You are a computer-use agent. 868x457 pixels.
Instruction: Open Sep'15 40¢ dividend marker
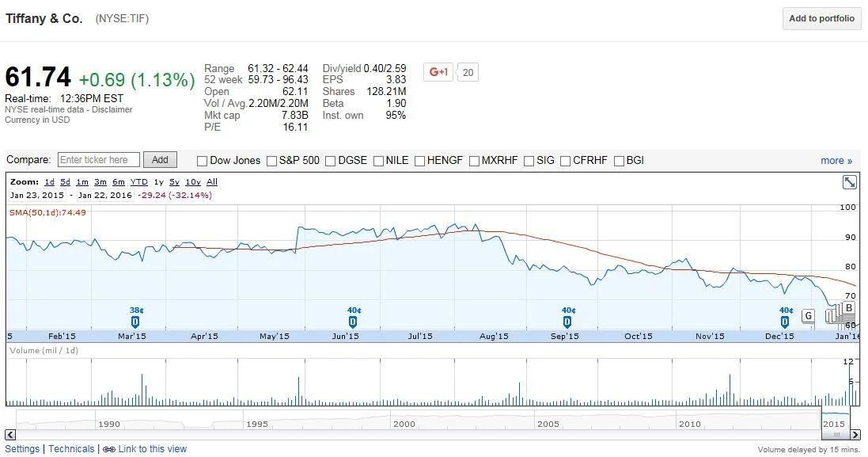(x=567, y=322)
